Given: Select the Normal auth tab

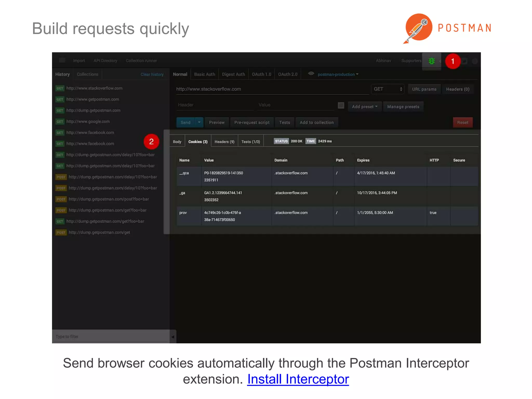Looking at the screenshot, I should (x=180, y=74).
